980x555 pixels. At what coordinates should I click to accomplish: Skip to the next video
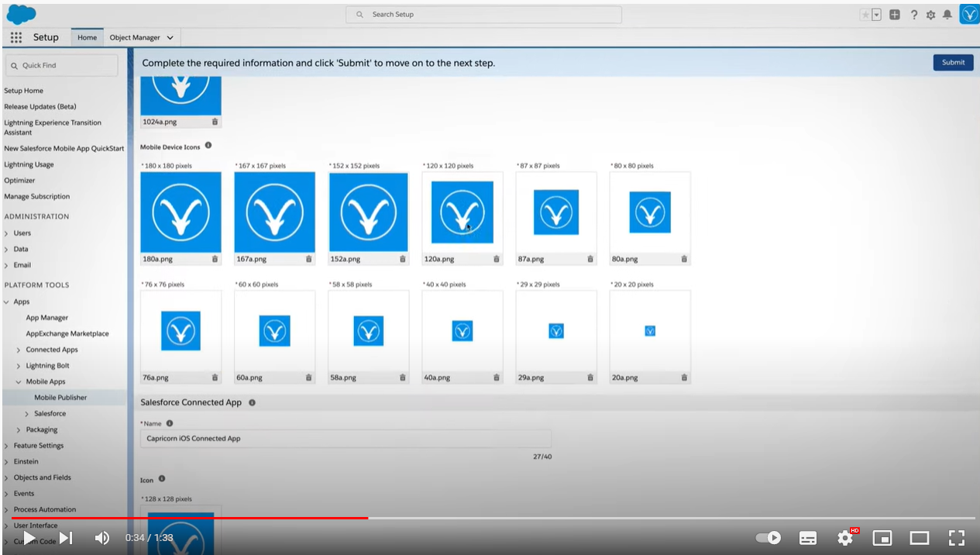coord(67,538)
